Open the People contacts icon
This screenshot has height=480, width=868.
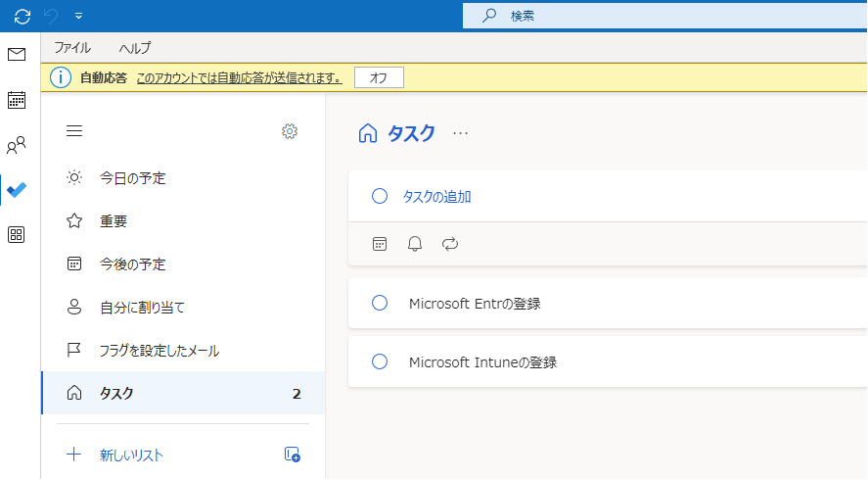[x=17, y=146]
